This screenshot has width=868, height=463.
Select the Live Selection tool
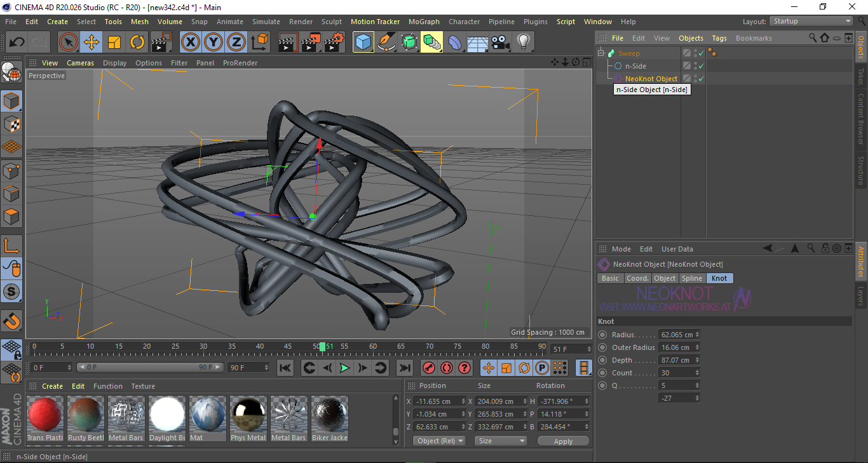click(x=69, y=43)
